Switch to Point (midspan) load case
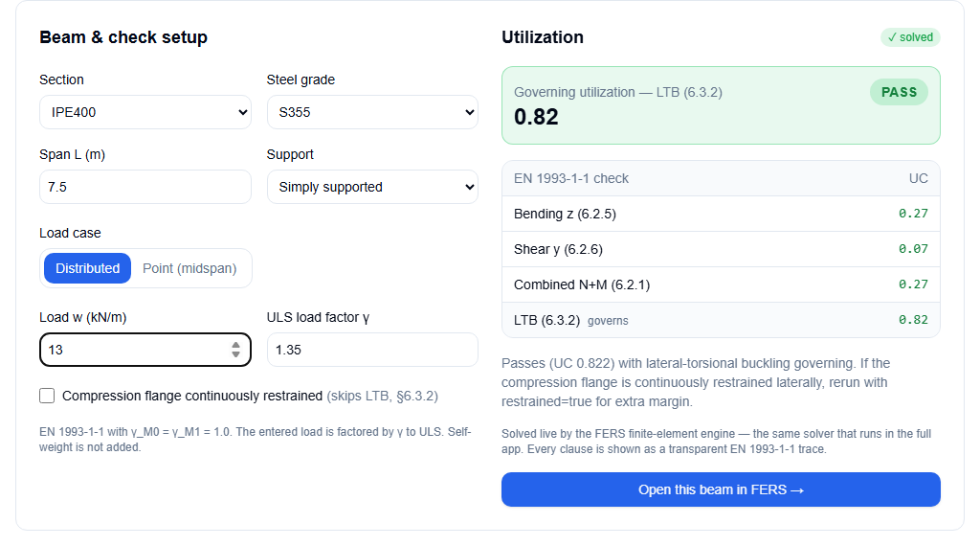980x546 pixels. 189,268
